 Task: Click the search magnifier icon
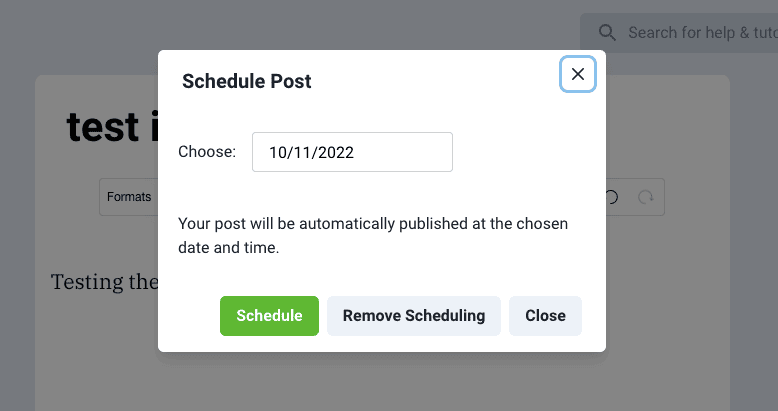point(607,33)
